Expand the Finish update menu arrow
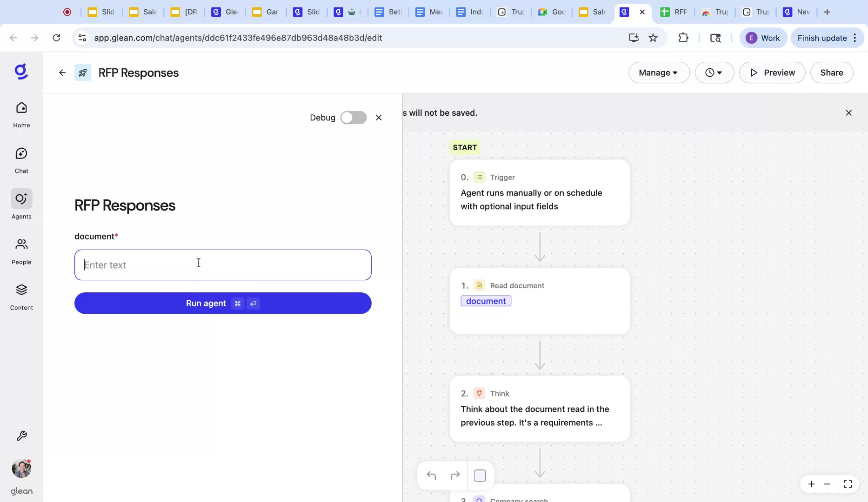Screen dimensions: 868x502 856,38
